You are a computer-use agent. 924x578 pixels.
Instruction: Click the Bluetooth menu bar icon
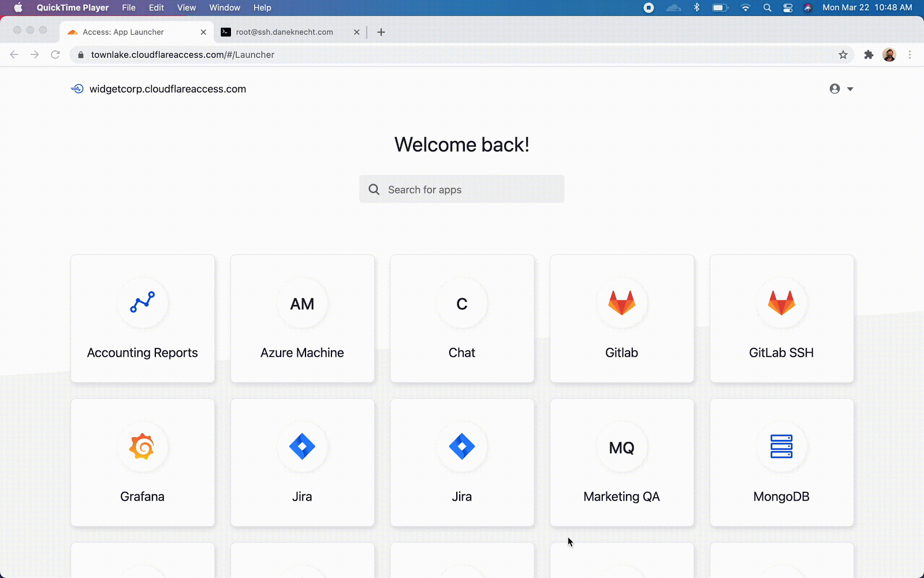pyautogui.click(x=696, y=8)
